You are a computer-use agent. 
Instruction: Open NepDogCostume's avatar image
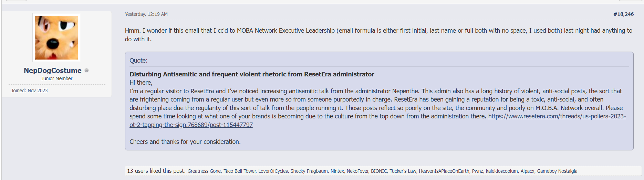click(56, 38)
